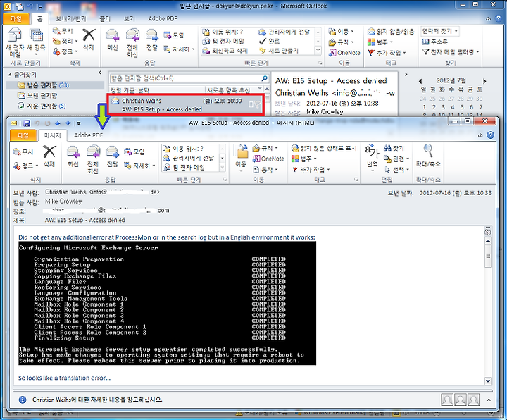Click the 삭제 (Delete) X in main Outlook ribbon
The image size is (507, 420).
click(89, 39)
